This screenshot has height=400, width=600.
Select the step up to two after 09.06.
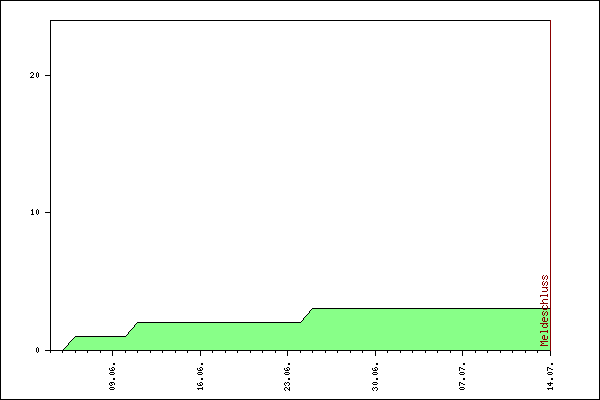pos(131,329)
